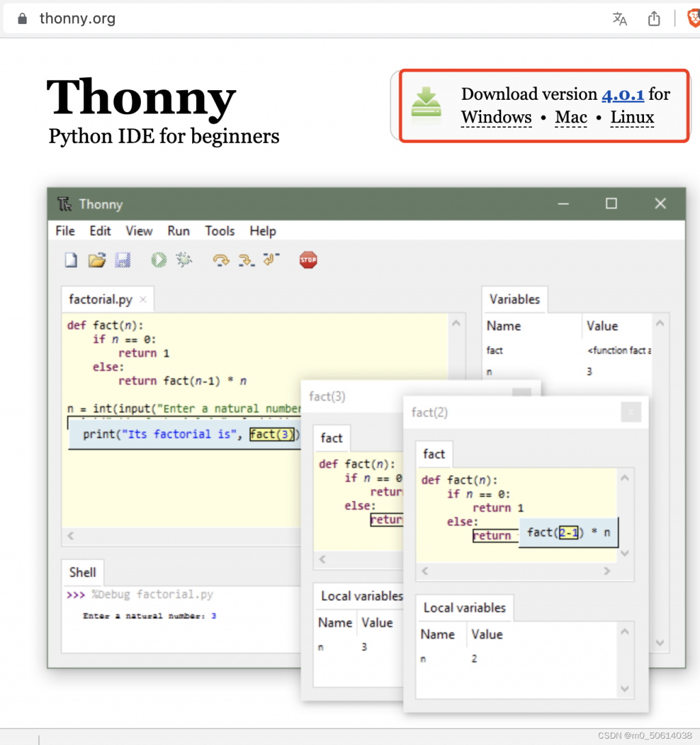Open the File menu
The width and height of the screenshot is (700, 745).
click(x=65, y=231)
